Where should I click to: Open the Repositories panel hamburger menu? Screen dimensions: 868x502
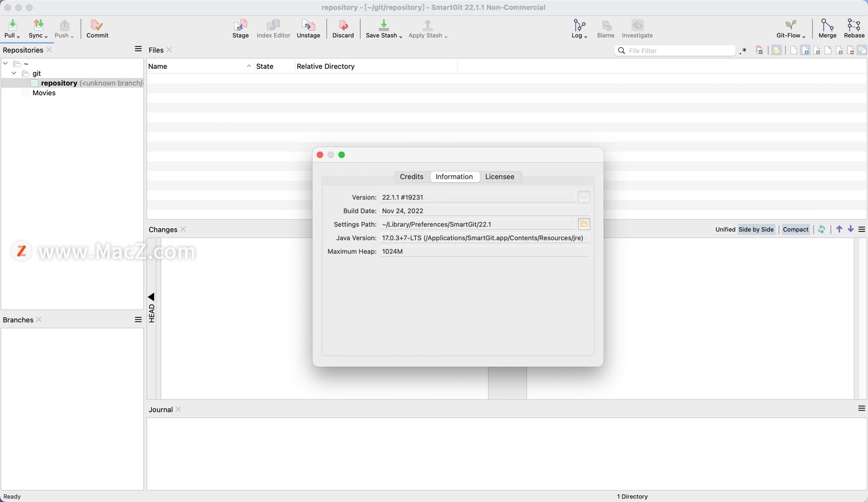(x=138, y=49)
